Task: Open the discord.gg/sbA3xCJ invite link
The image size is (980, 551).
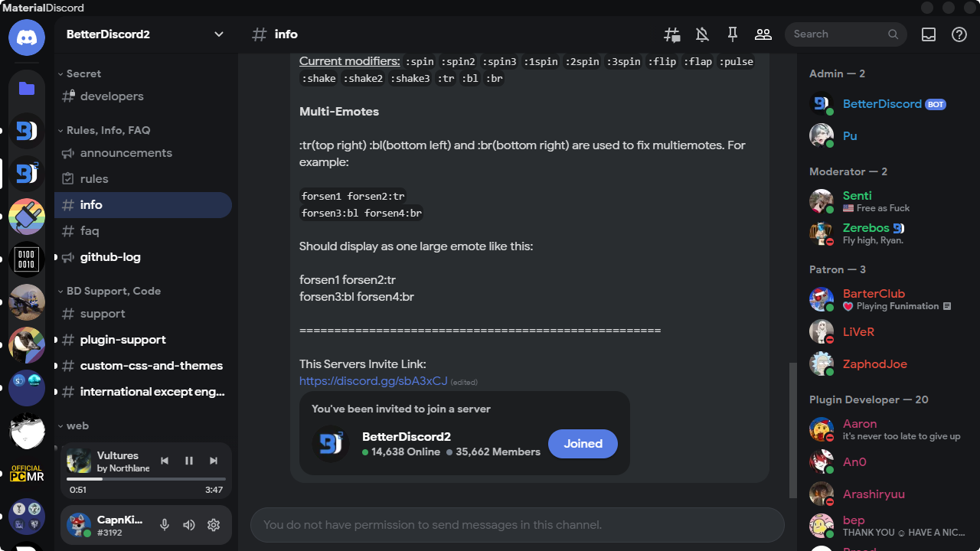Action: pos(373,380)
